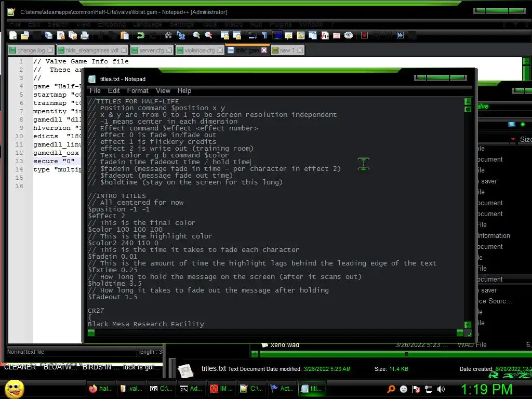Click Notepad vertical scrollbar up arrow

pyautogui.click(x=468, y=101)
